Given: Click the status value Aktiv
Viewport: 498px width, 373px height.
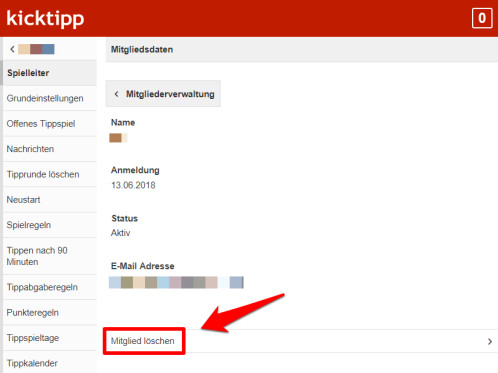Looking at the screenshot, I should 120,233.
